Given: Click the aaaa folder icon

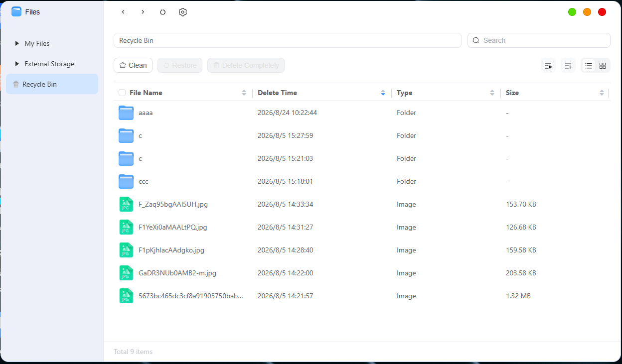Looking at the screenshot, I should click(126, 113).
